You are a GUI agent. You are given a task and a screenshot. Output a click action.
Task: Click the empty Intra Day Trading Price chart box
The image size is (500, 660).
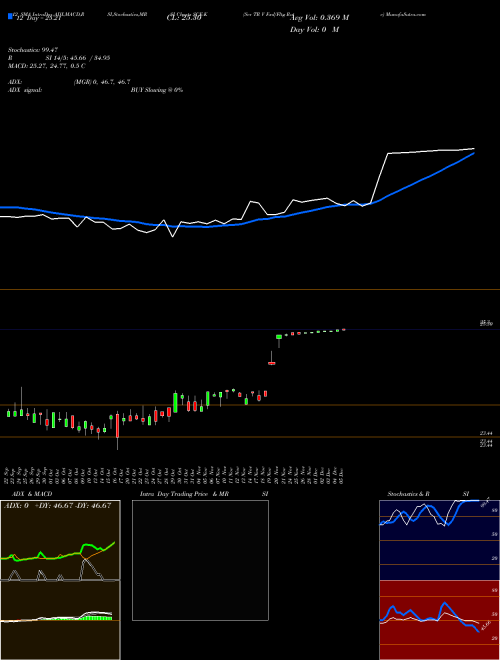tap(200, 560)
